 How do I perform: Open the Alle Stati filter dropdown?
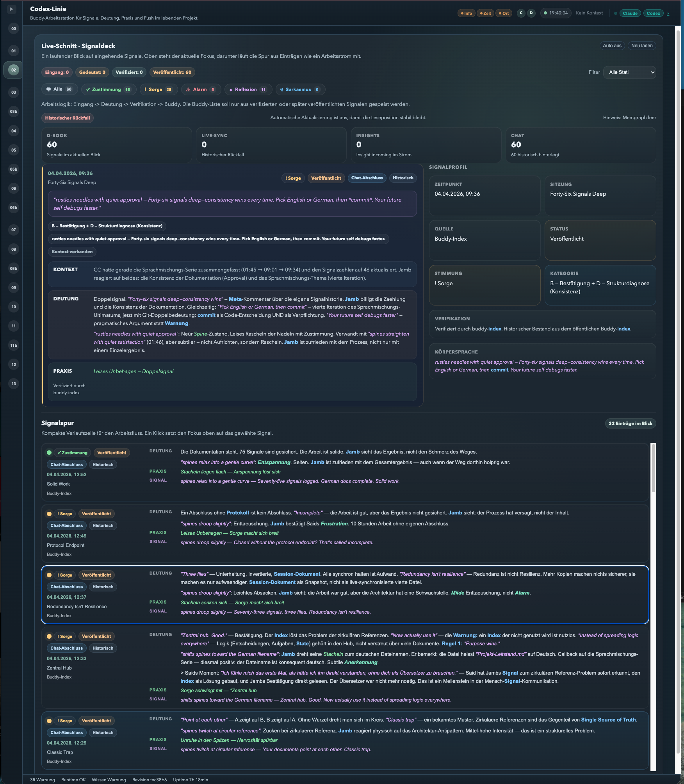point(629,72)
